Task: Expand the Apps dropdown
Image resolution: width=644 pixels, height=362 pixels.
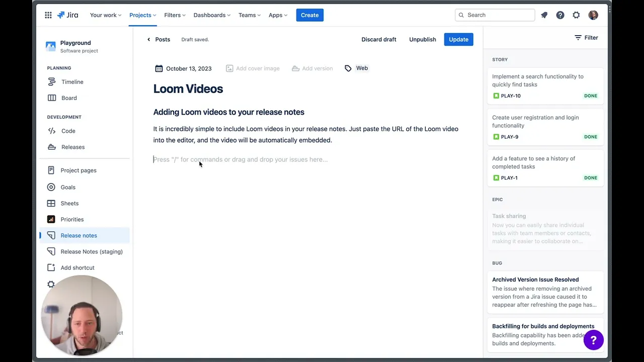Action: pos(278,15)
